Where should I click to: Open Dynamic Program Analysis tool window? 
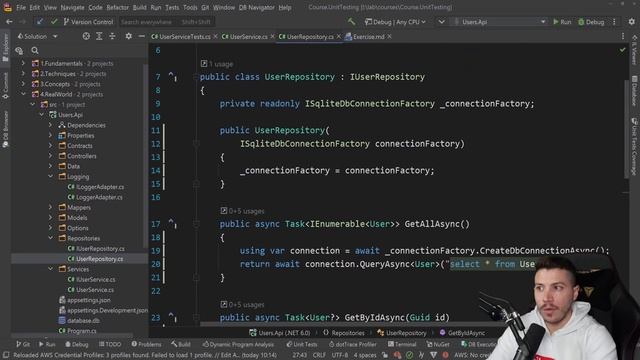coord(238,344)
